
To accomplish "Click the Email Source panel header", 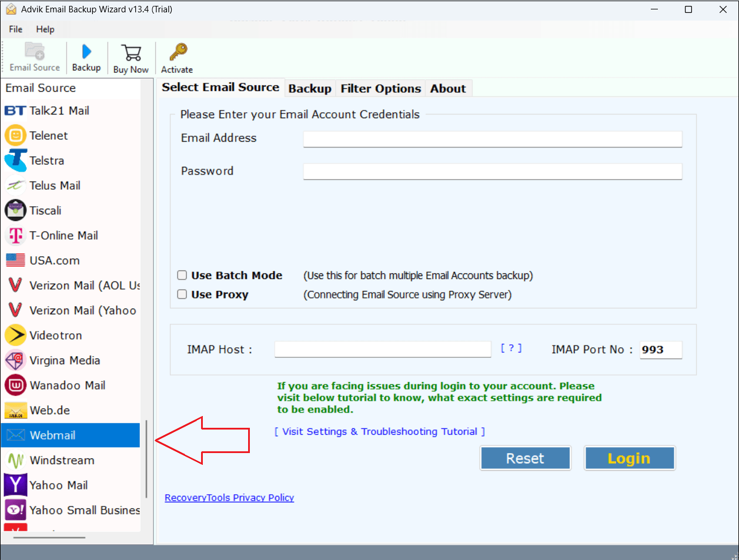I will (x=71, y=88).
